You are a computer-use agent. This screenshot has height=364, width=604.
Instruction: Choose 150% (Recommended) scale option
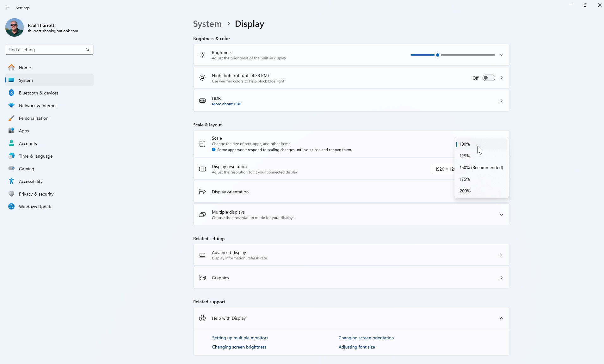[481, 168]
